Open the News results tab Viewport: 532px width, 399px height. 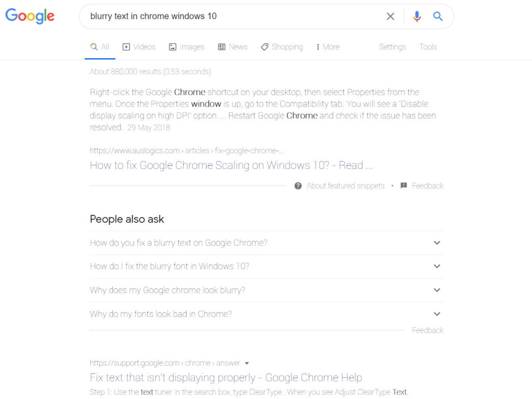click(x=232, y=47)
